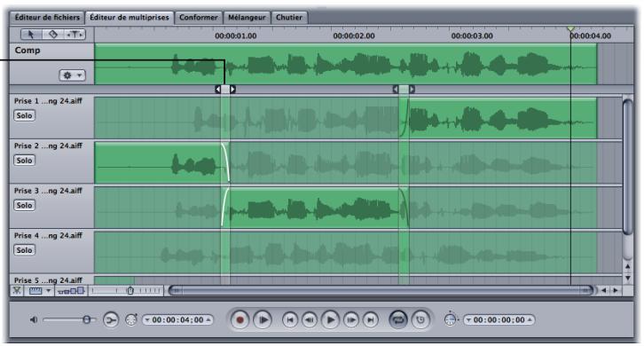The image size is (644, 346).
Task: Toggle the cycle loop button
Action: click(398, 319)
